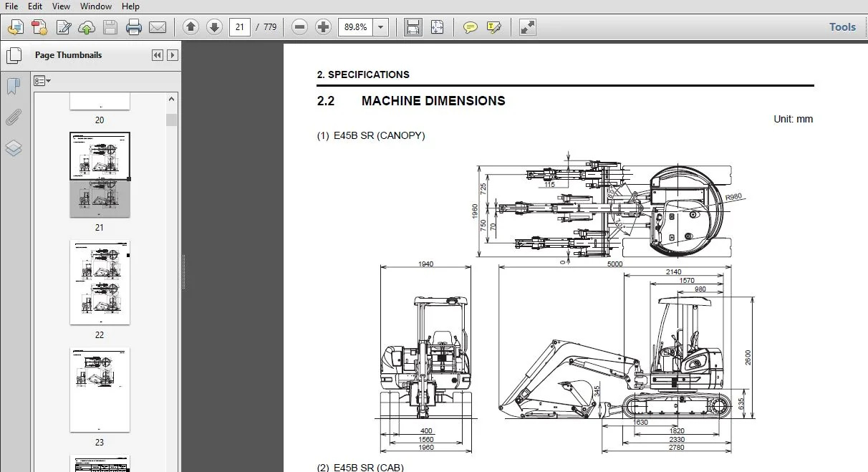Print the document with the printer icon
The height and width of the screenshot is (472, 868).
point(134,27)
